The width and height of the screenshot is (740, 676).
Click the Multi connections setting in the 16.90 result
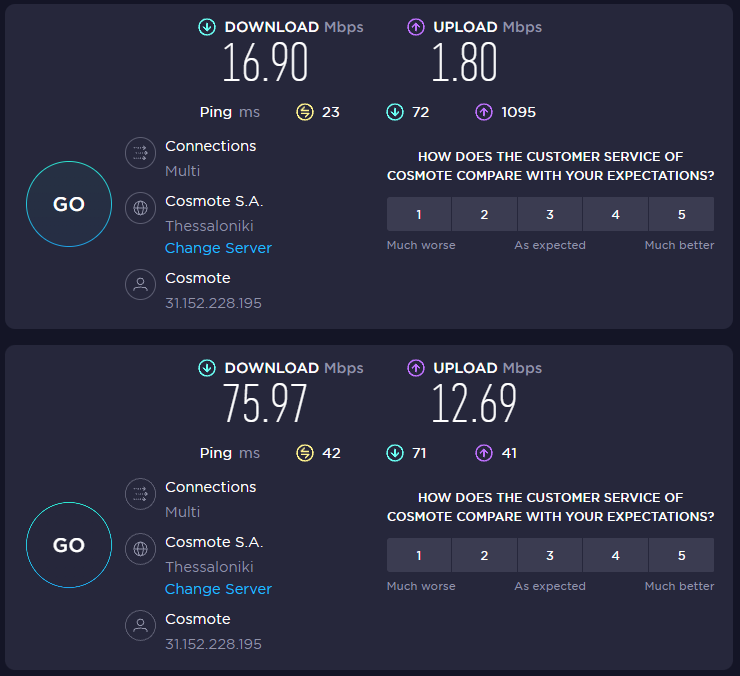183,171
